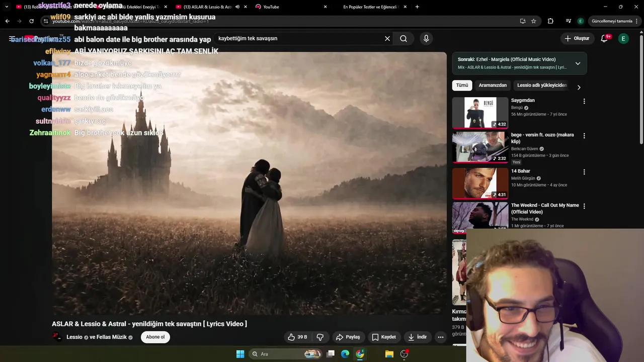644x362 pixels.
Task: Click the Kaydet save button
Action: pyautogui.click(x=384, y=337)
